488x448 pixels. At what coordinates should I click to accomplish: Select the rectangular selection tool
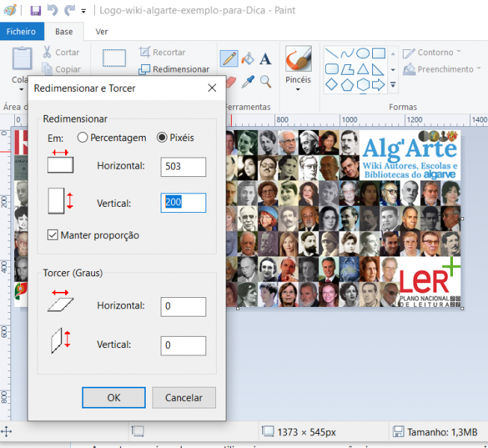click(x=114, y=57)
